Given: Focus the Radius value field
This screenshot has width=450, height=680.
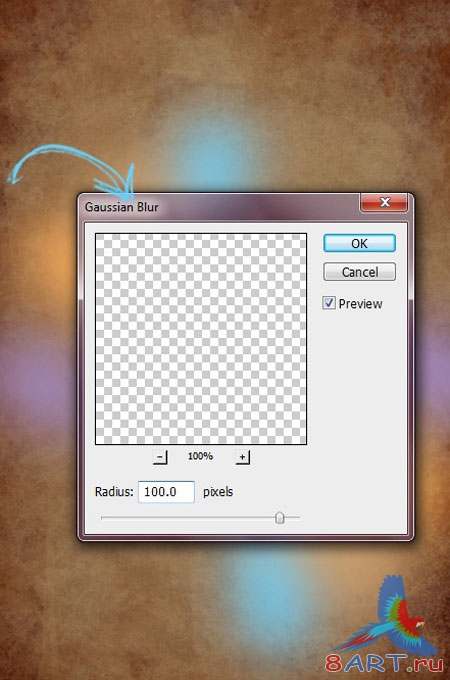Looking at the screenshot, I should pos(166,492).
